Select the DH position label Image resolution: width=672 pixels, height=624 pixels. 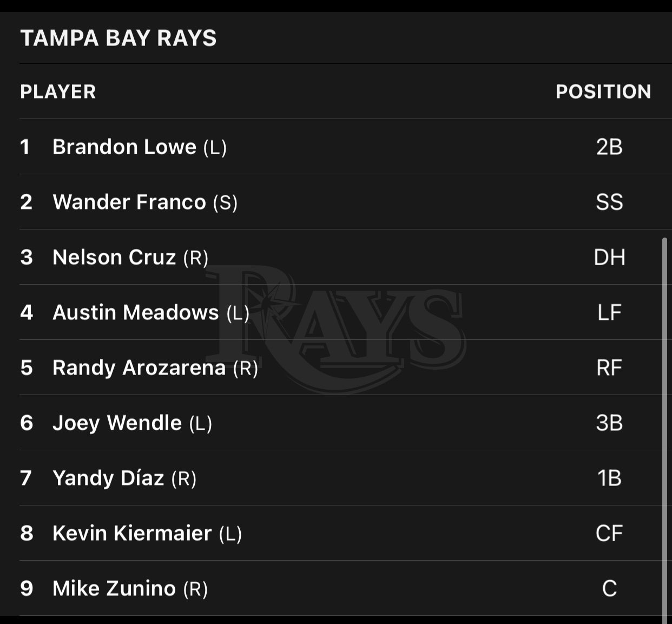609,258
